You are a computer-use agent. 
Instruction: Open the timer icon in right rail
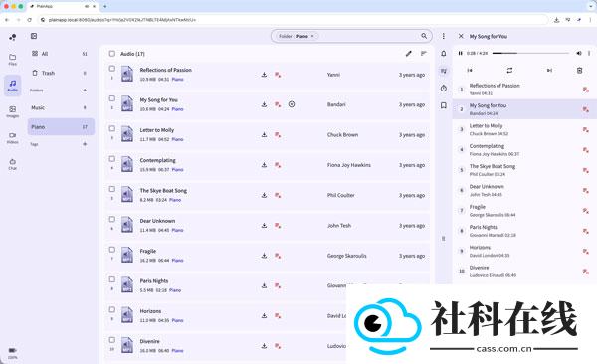(x=444, y=89)
